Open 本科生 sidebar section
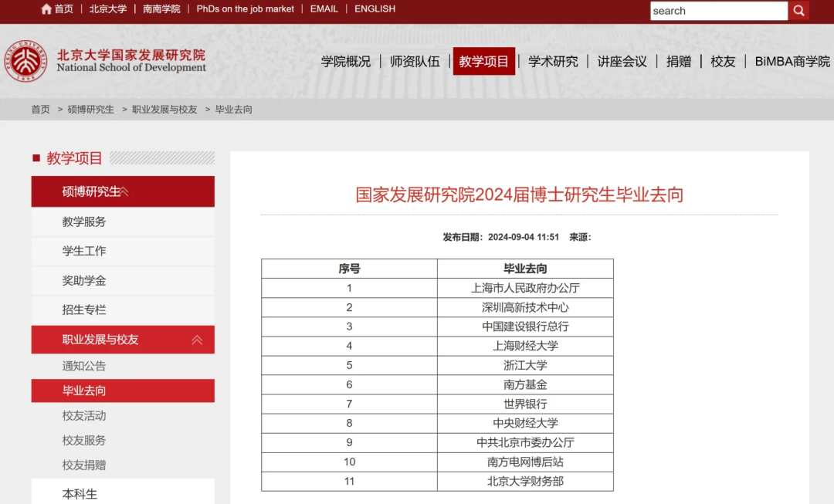Screen dimensions: 834x504 point(123,492)
